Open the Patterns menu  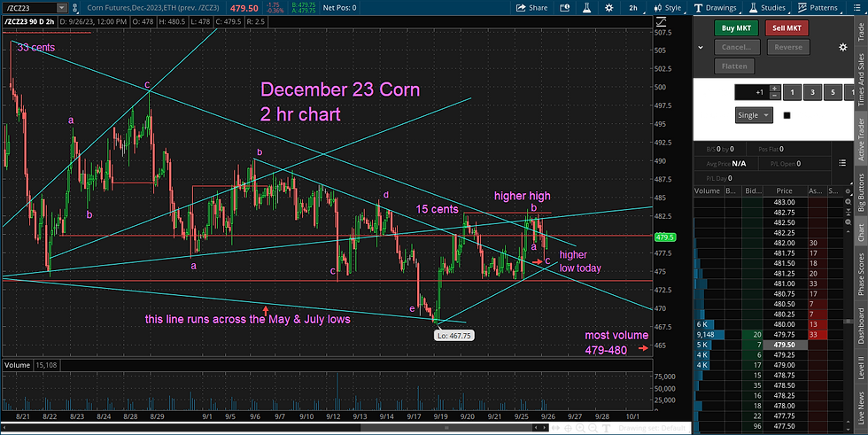click(818, 8)
